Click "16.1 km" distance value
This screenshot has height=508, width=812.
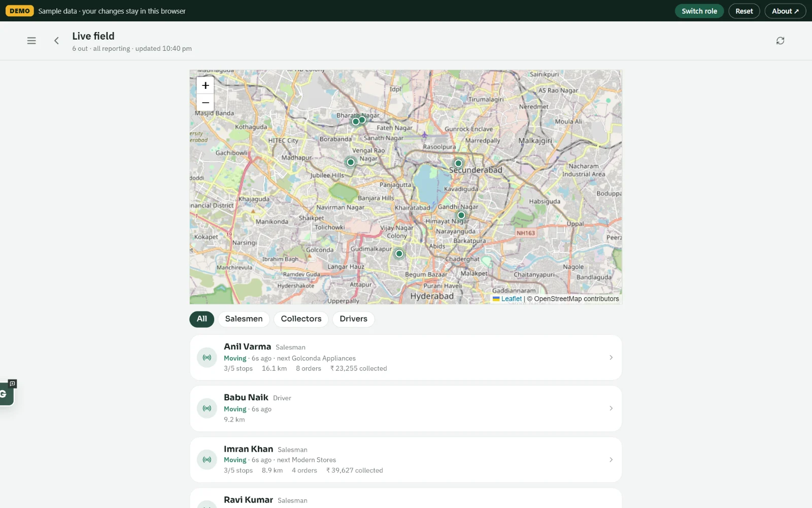click(x=274, y=369)
